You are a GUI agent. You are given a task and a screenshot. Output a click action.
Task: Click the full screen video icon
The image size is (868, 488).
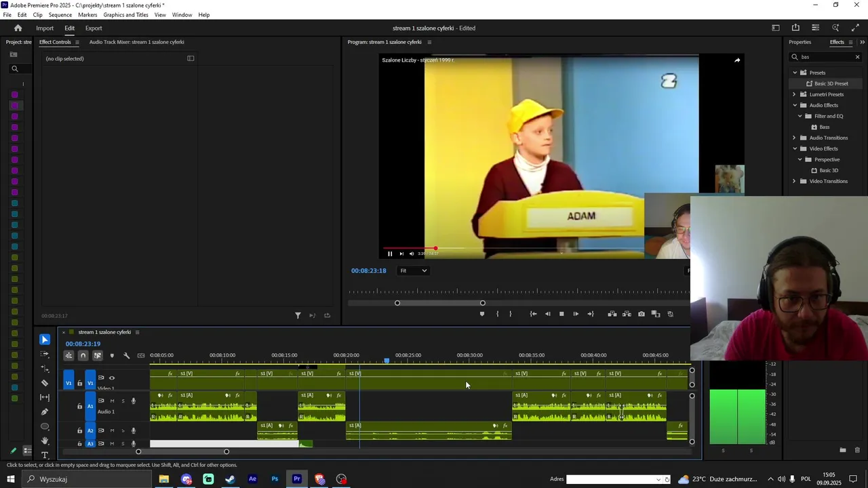(855, 28)
